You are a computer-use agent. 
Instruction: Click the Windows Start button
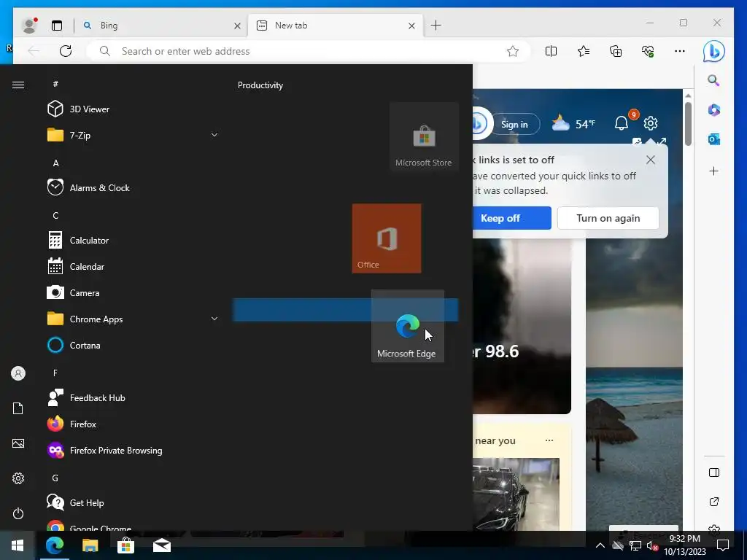click(18, 545)
